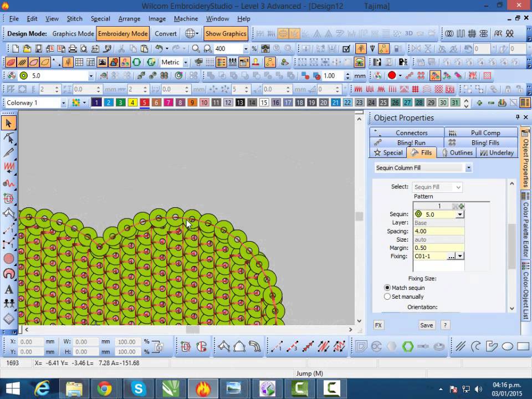Click the Convert button
Screen dimensions: 532x399
(x=166, y=34)
